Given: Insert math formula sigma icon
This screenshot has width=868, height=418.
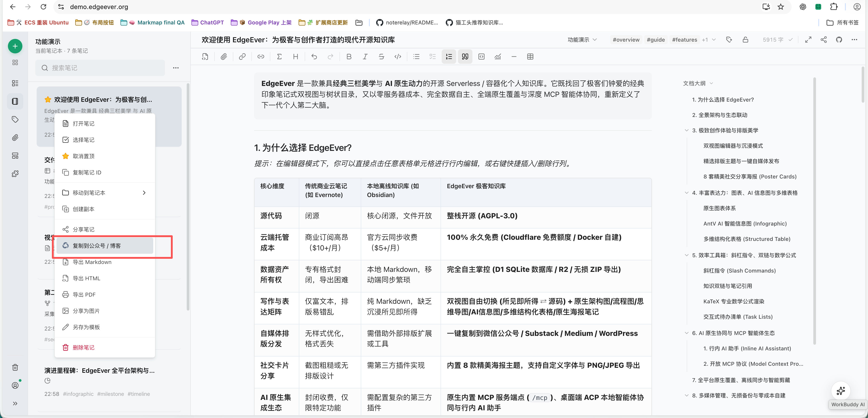Looking at the screenshot, I should tap(279, 57).
